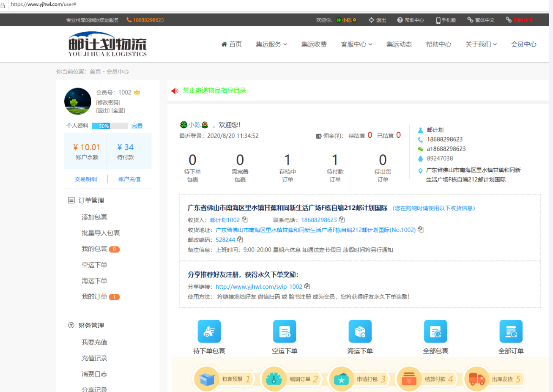Open the 全部包裹 shortcut icon
Viewport: 553px width, 392px height.
[x=435, y=331]
